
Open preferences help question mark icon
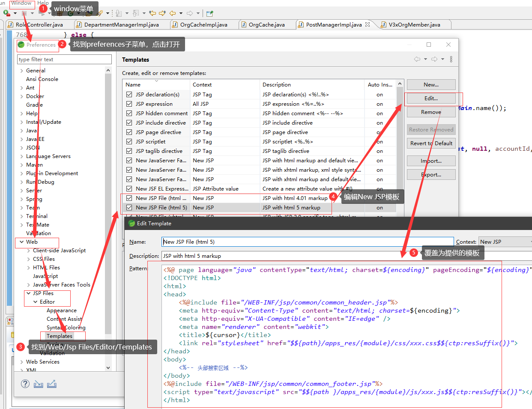pyautogui.click(x=25, y=384)
